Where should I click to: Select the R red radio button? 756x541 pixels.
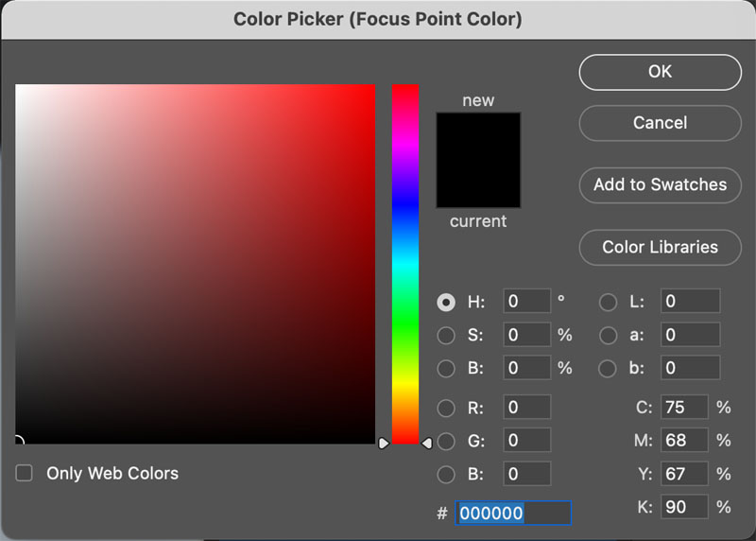point(446,409)
